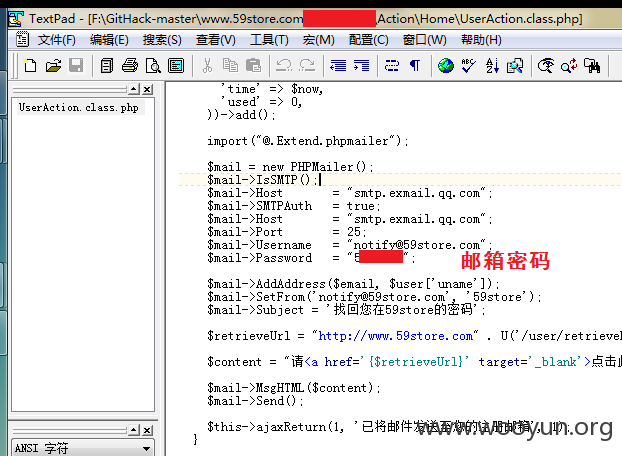This screenshot has height=456, width=622.
Task: Click the $mail->Username line
Action: coord(349,245)
